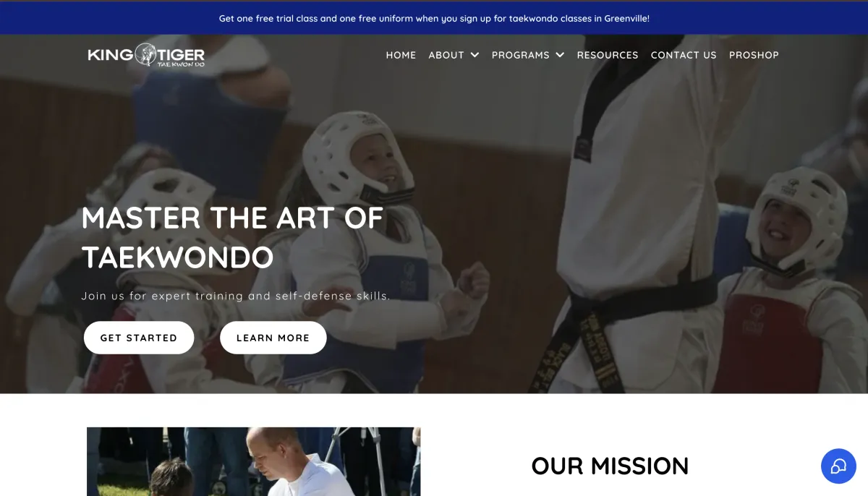Navigate to CONTACT US
The width and height of the screenshot is (868, 496).
(684, 55)
